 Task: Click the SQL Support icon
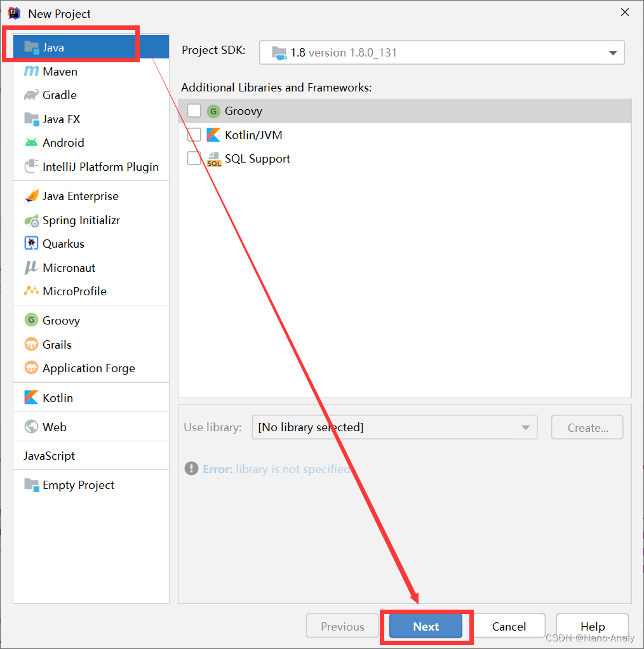[x=214, y=159]
